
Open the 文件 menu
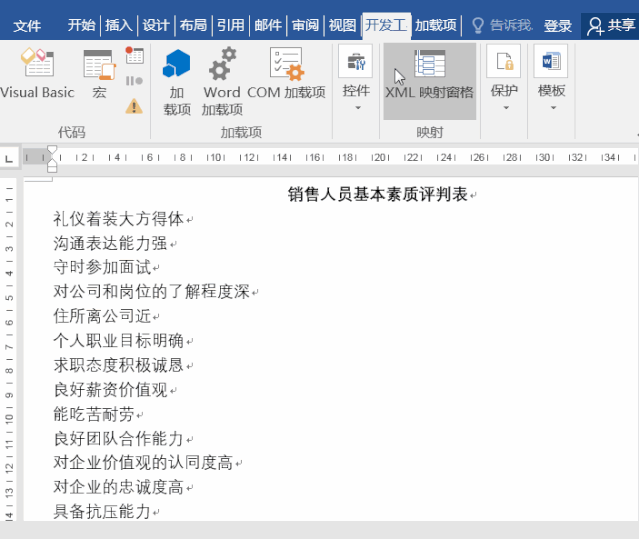tap(27, 25)
